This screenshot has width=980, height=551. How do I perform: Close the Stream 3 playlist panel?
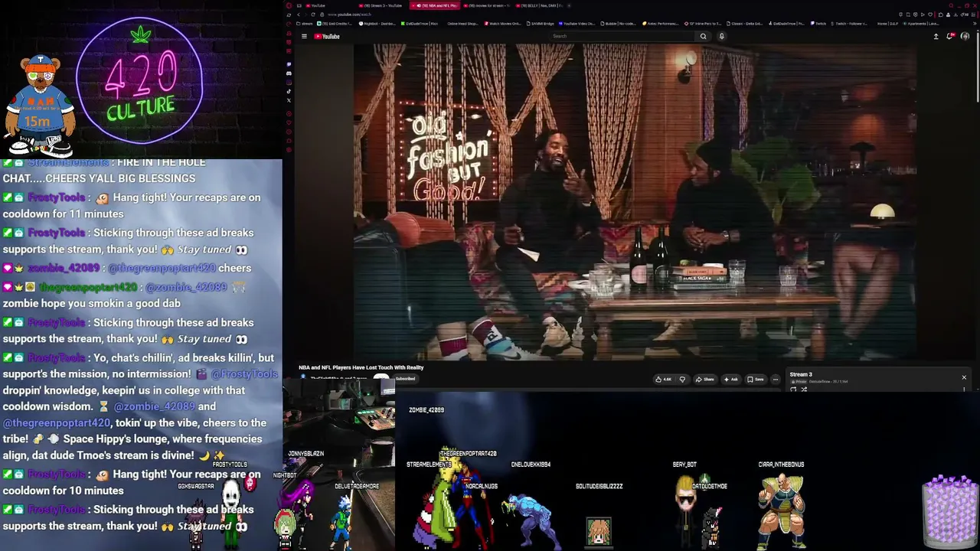point(964,377)
